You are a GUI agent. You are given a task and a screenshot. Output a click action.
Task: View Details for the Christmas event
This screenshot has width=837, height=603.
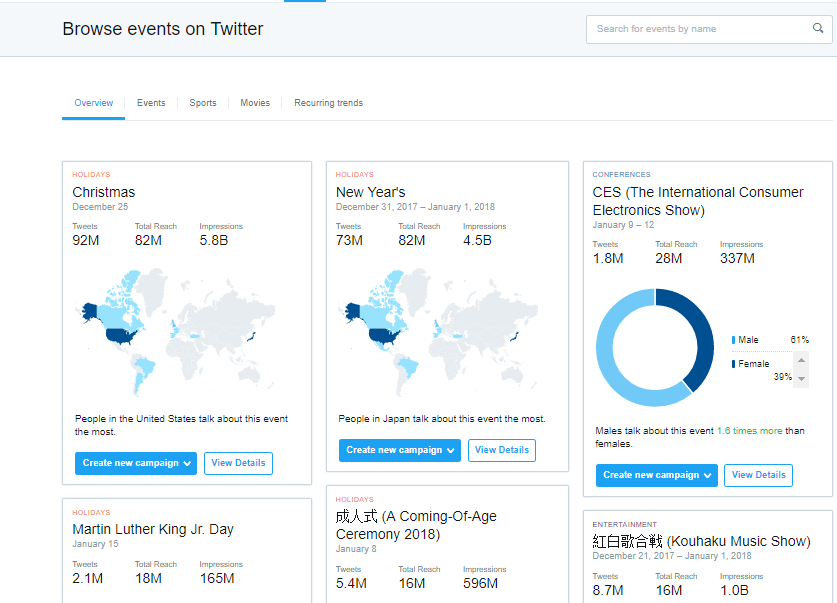(x=238, y=463)
